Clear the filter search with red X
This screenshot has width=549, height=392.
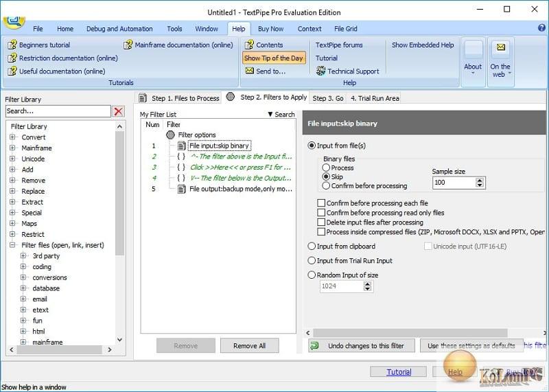tap(118, 111)
